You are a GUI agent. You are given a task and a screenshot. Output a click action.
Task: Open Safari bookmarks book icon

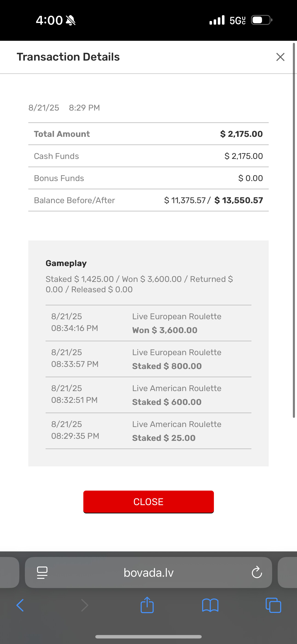(x=210, y=605)
